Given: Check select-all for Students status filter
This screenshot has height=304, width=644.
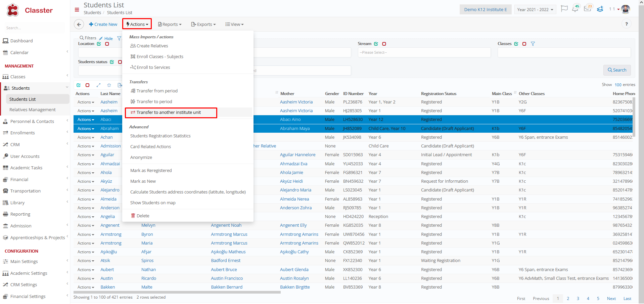Looking at the screenshot, I should tap(112, 62).
